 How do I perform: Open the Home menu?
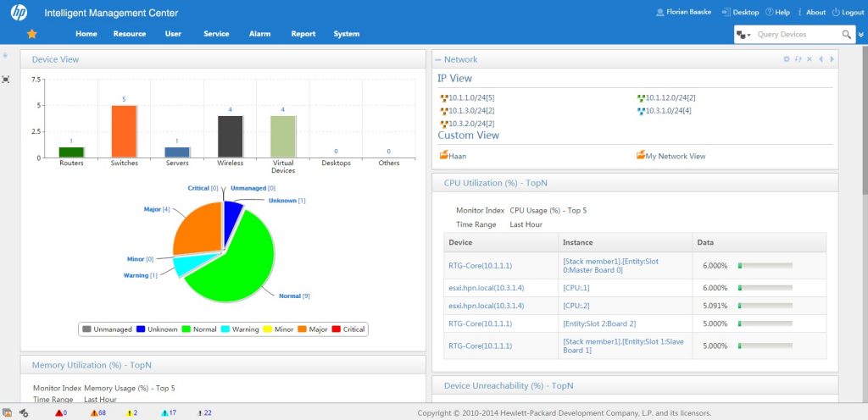point(86,34)
